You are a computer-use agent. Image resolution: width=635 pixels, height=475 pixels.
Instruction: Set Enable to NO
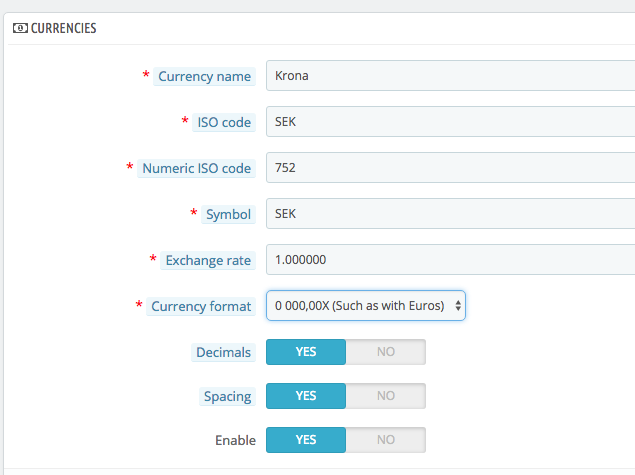[x=386, y=440]
